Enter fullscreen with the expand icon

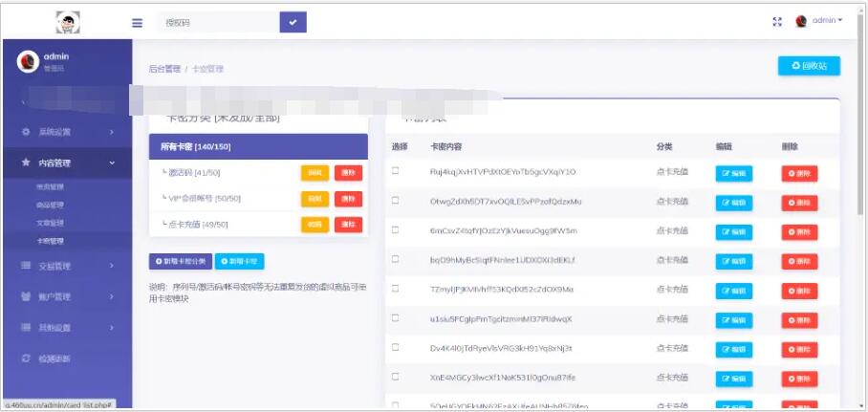pyautogui.click(x=777, y=22)
